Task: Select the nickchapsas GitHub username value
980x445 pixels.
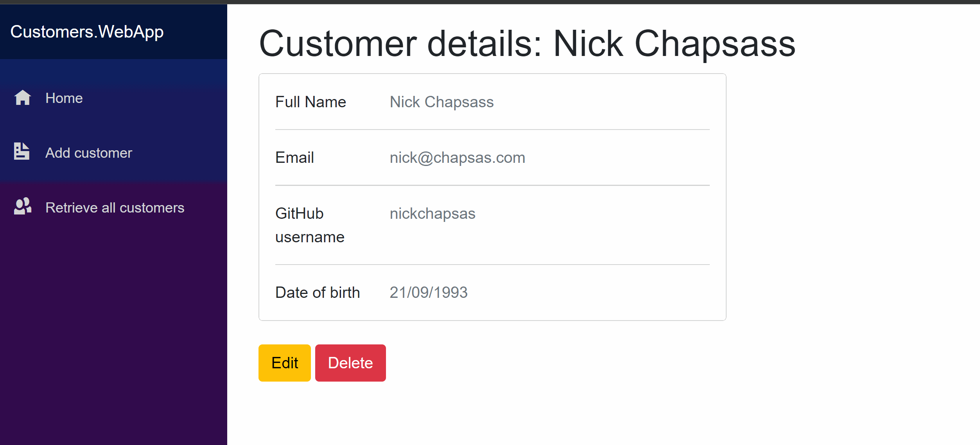Action: click(x=432, y=214)
